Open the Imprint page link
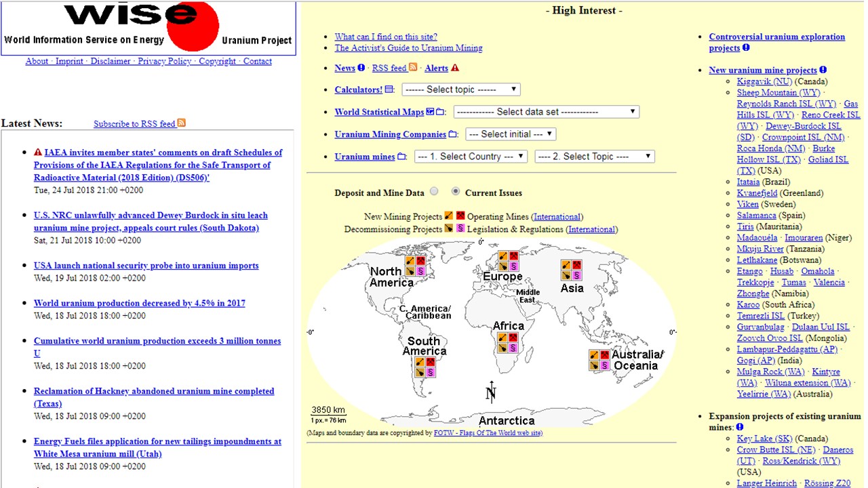 point(69,61)
